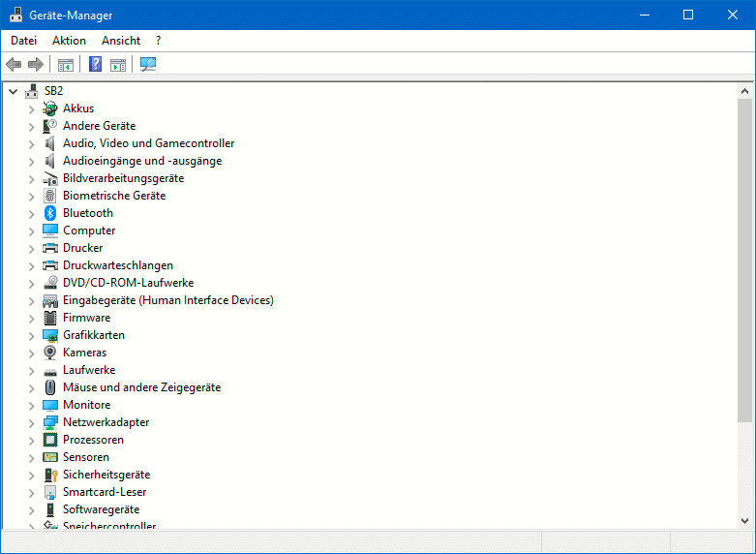Maximize the Geräte-Manager window
The width and height of the screenshot is (756, 554).
point(688,15)
